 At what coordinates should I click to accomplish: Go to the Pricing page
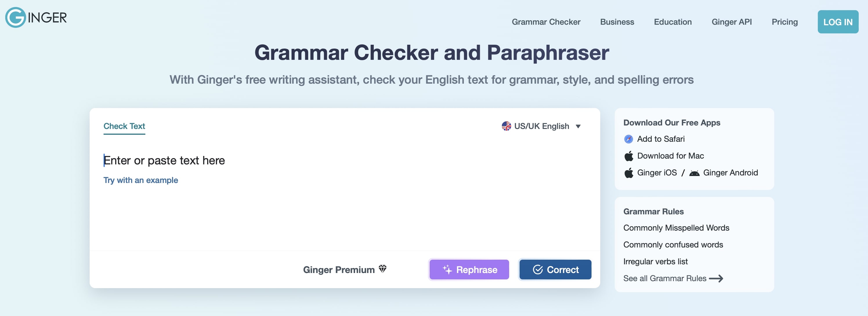(x=784, y=22)
